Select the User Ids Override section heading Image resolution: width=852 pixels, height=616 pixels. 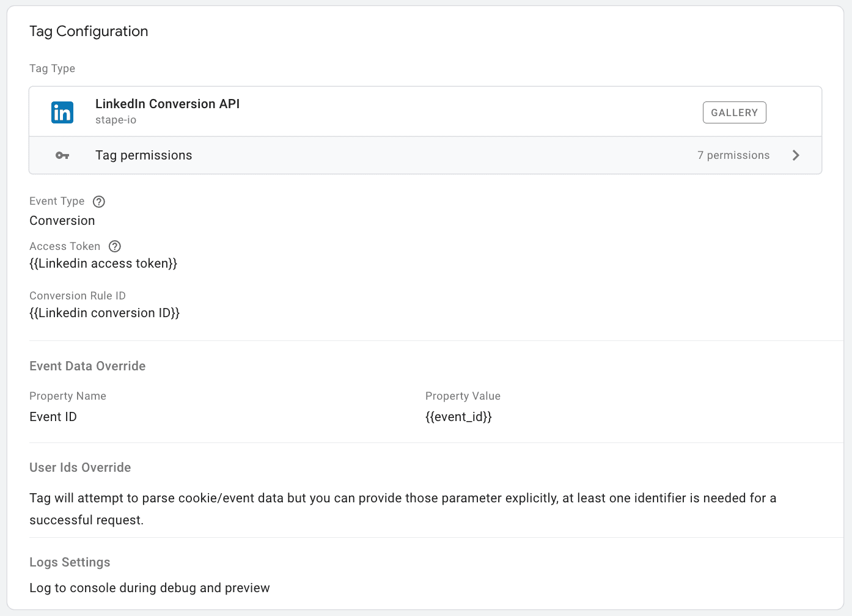click(x=79, y=467)
